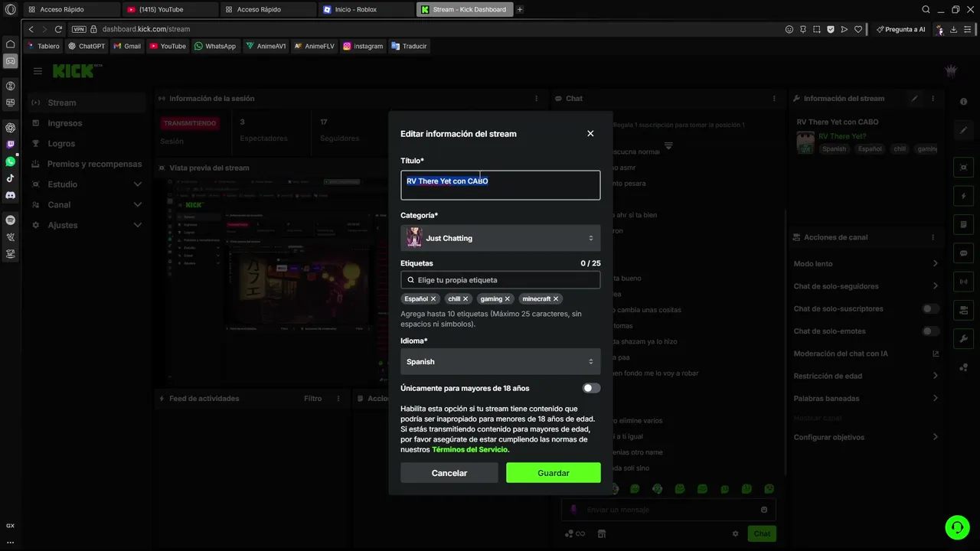Open browser downloads icon

(x=953, y=29)
